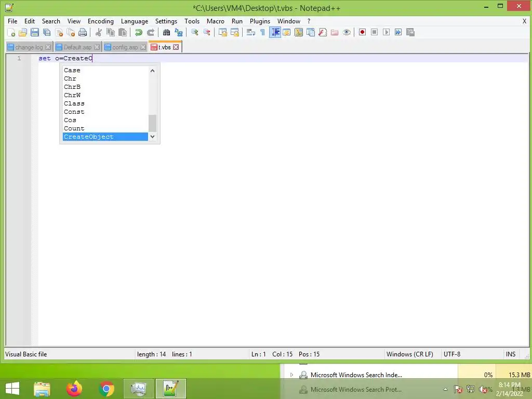Click the macro Playback icon
Viewport: 532px width, 399px height.
386,32
